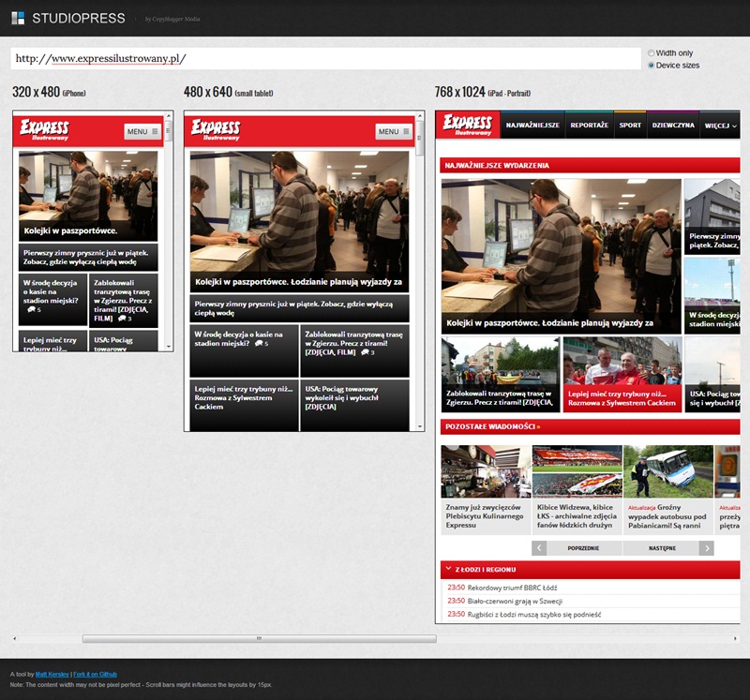Screen dimensions: 750x700
Task: Click the StudioPress logo icon in header
Action: click(18, 18)
